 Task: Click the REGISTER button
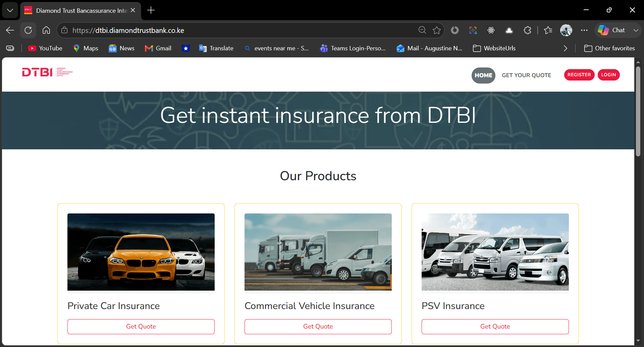pos(579,75)
